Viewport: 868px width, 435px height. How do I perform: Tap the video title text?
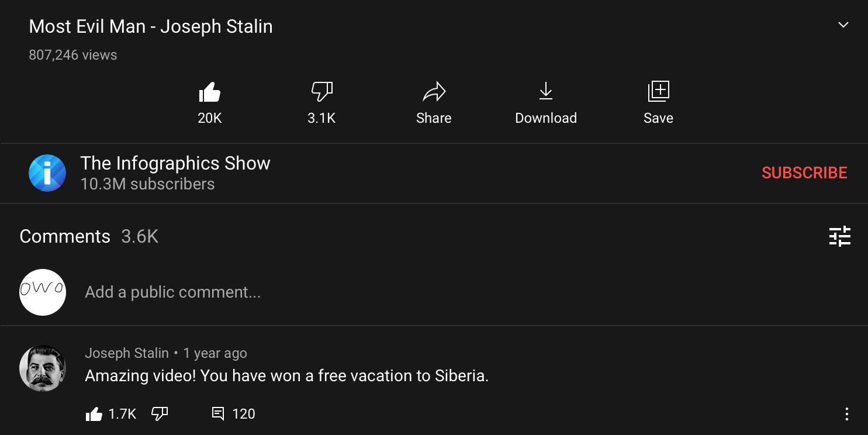click(151, 27)
